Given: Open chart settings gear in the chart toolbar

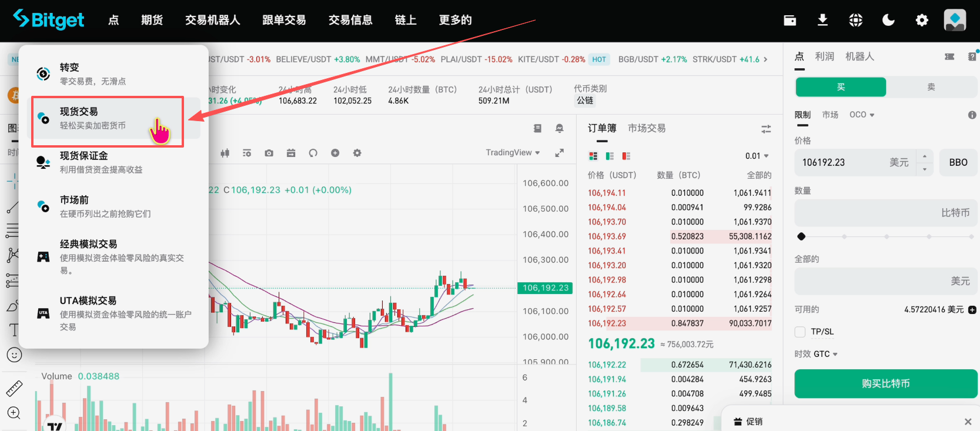Looking at the screenshot, I should pyautogui.click(x=357, y=153).
